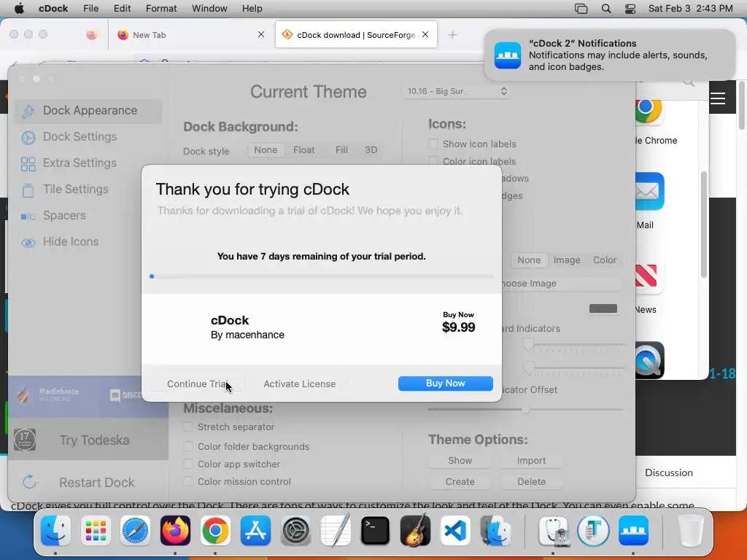Open the Window menu
The height and width of the screenshot is (560, 747).
pos(209,9)
